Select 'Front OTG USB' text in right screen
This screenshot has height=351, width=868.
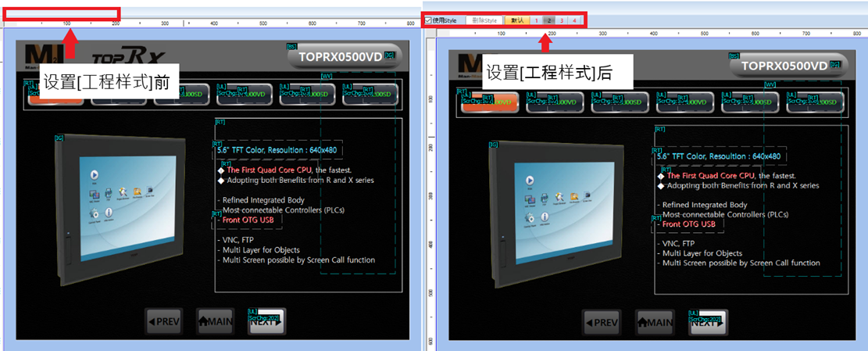(x=688, y=224)
